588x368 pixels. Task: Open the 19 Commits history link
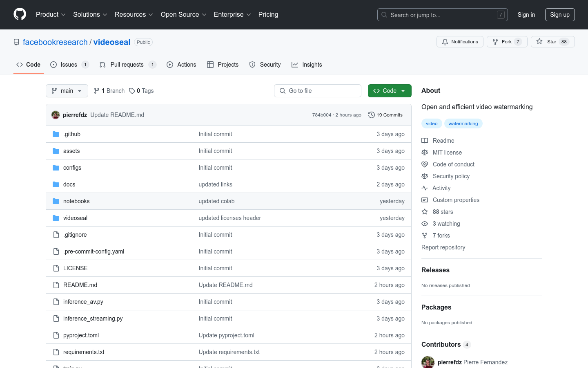click(385, 115)
